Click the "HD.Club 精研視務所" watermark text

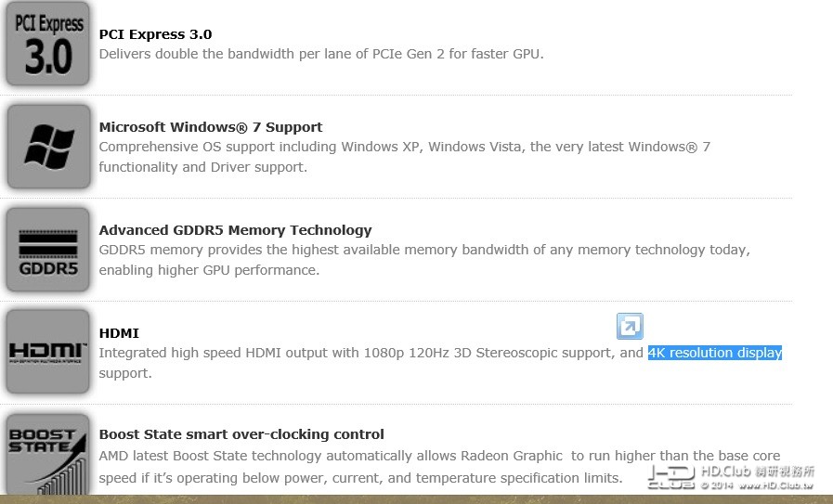pos(757,472)
